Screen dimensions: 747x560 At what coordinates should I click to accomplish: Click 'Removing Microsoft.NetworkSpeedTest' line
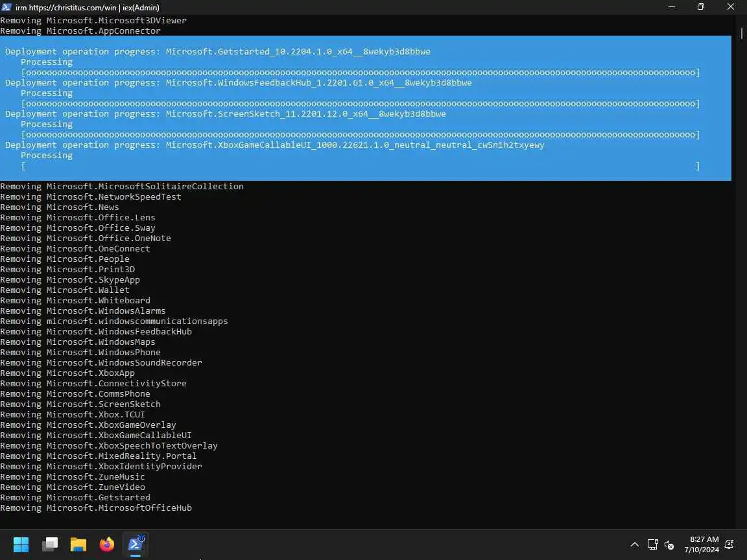coord(91,196)
